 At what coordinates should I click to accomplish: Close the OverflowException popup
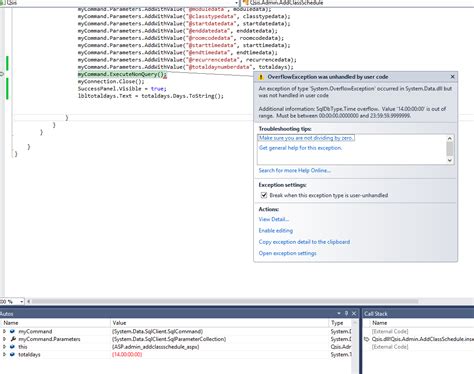[452, 77]
